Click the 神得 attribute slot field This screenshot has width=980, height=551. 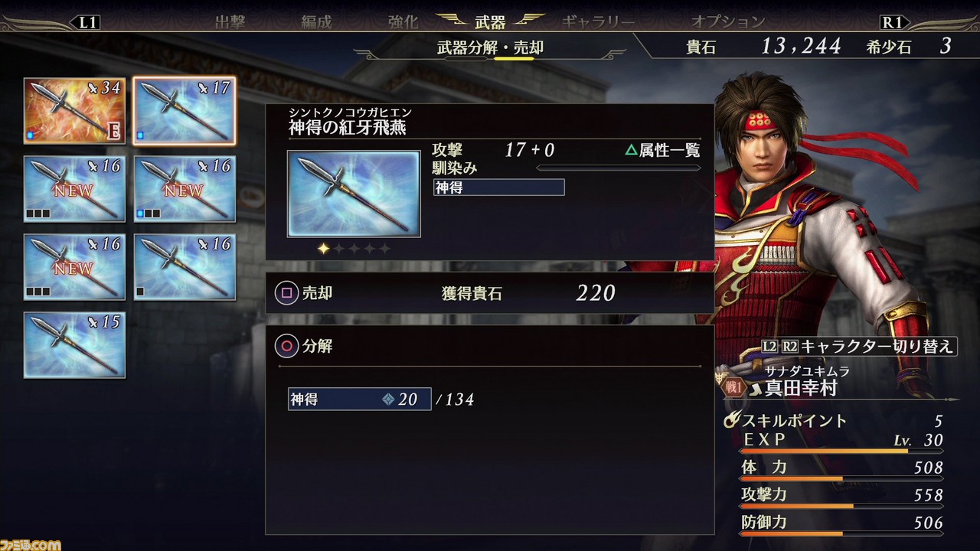(498, 187)
